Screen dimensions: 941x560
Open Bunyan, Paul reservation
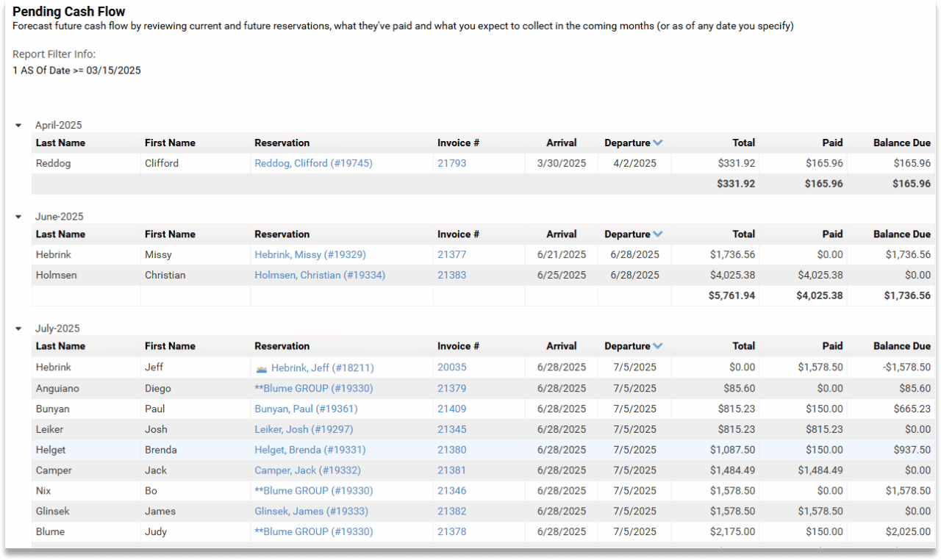click(x=305, y=409)
